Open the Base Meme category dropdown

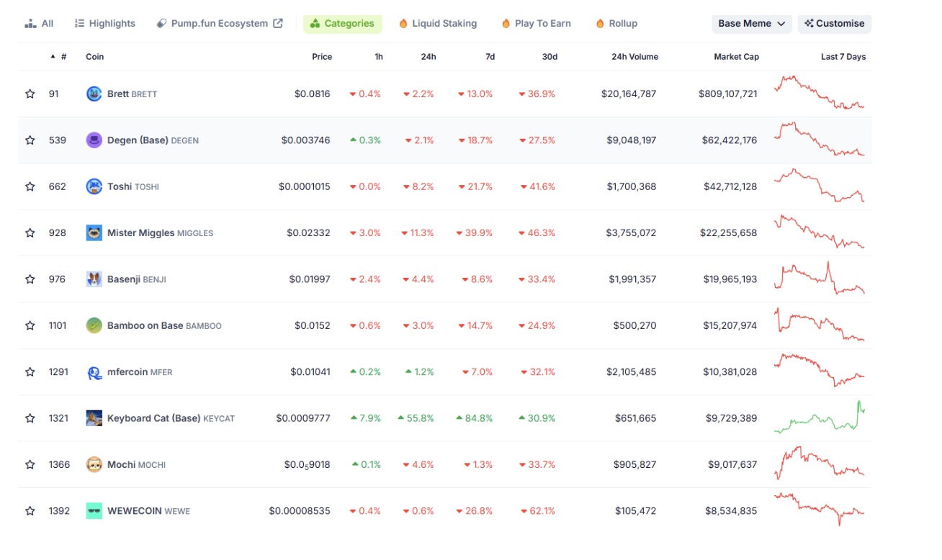pyautogui.click(x=752, y=24)
